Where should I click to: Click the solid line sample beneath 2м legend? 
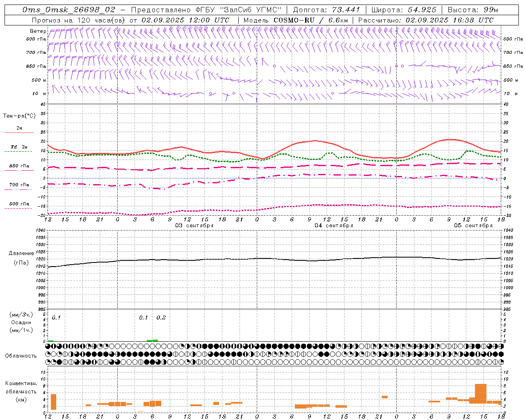pos(19,132)
